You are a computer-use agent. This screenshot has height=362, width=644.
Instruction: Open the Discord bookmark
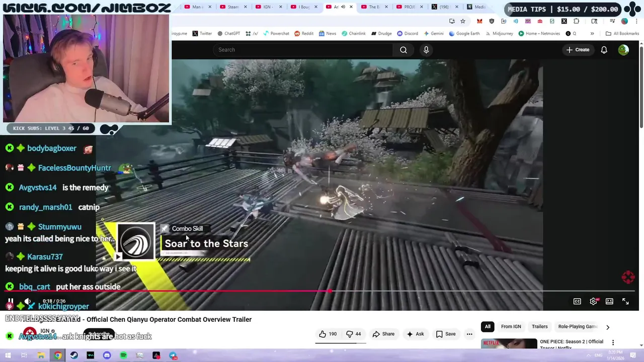coord(408,34)
